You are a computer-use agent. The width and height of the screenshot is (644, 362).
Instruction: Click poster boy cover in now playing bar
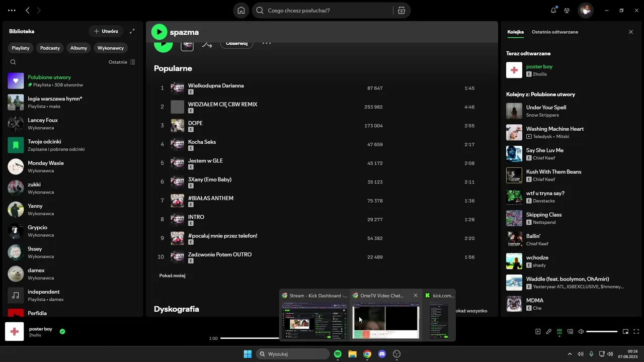(x=15, y=332)
